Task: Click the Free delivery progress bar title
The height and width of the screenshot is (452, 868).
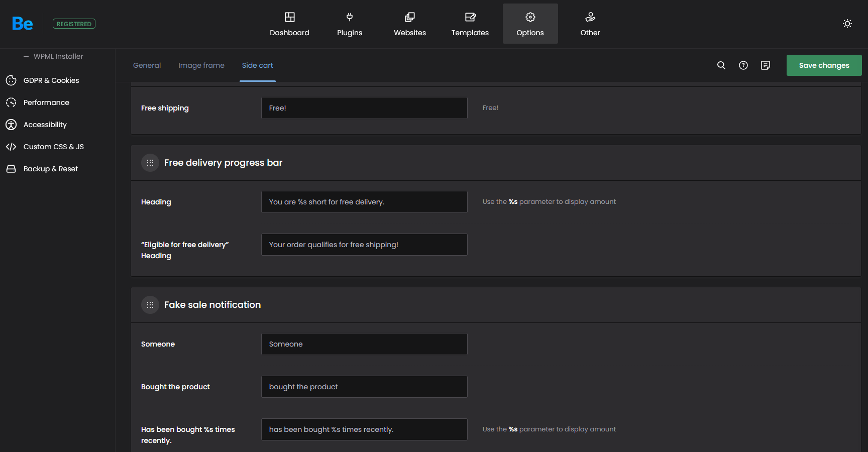Action: click(223, 163)
